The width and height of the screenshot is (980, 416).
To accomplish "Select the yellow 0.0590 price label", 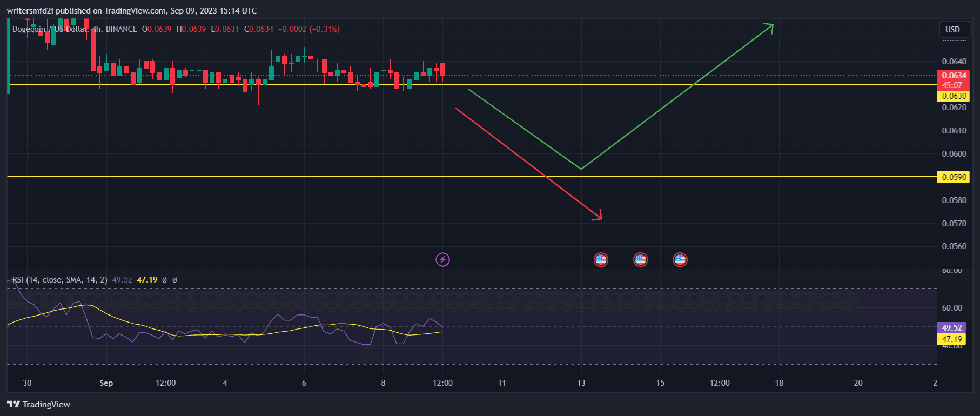I will coord(953,177).
